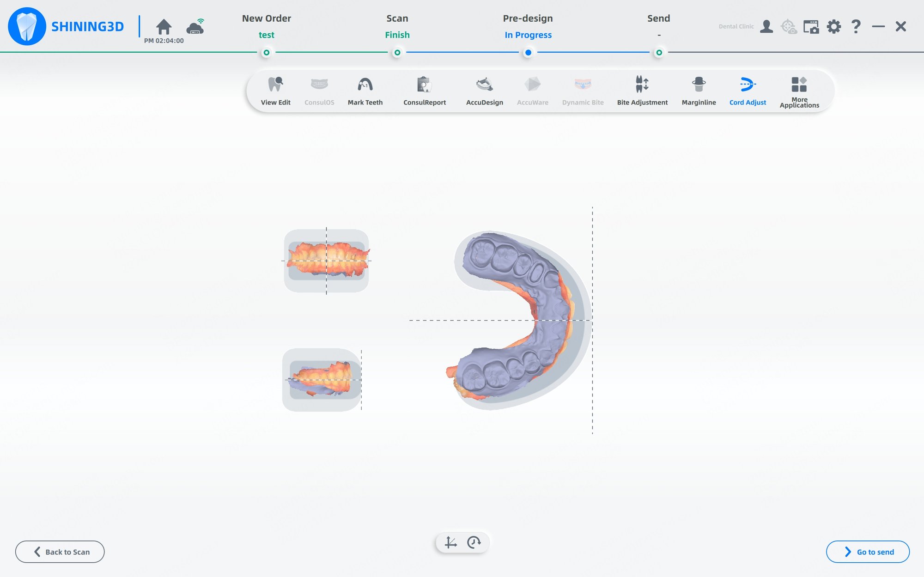Return to home screen via Home icon
This screenshot has height=577, width=924.
pyautogui.click(x=164, y=27)
